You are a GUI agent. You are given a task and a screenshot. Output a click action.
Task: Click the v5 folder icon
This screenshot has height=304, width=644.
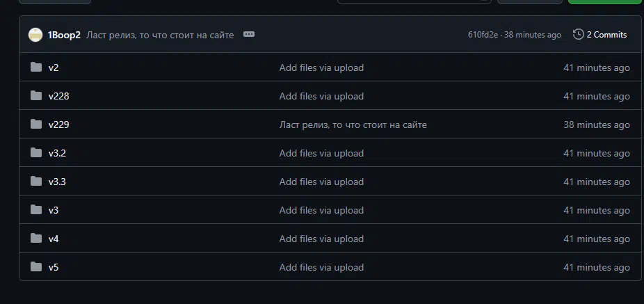coord(36,267)
